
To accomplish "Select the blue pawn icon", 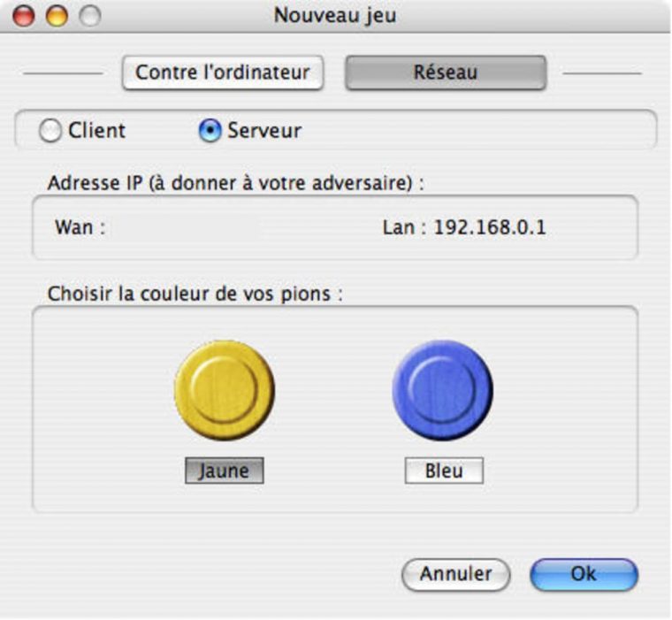I will click(443, 390).
